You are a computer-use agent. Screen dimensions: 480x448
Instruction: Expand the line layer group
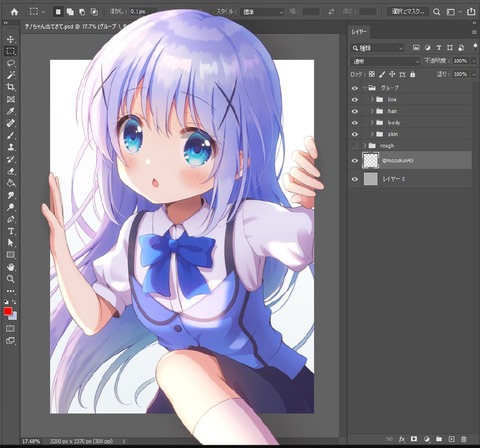[x=372, y=99]
